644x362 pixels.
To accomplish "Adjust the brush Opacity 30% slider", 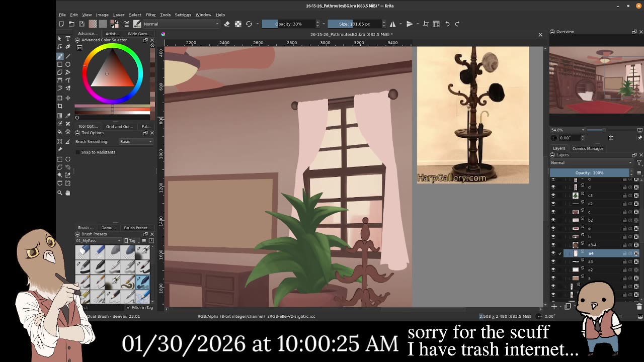I will (289, 24).
